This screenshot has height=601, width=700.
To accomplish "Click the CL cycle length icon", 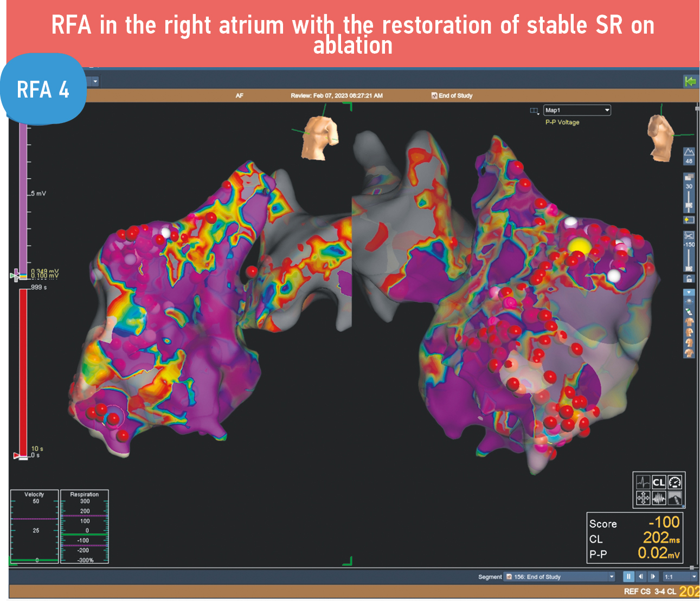I will (659, 482).
